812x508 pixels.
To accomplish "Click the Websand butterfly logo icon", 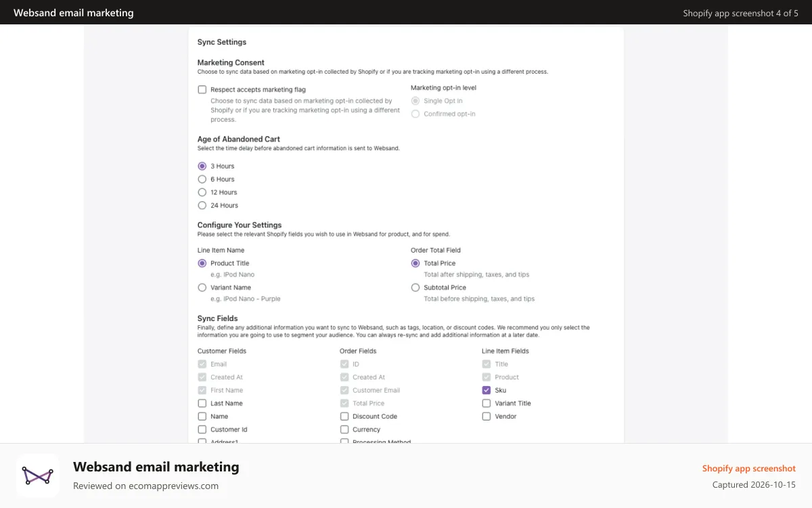I will [38, 475].
